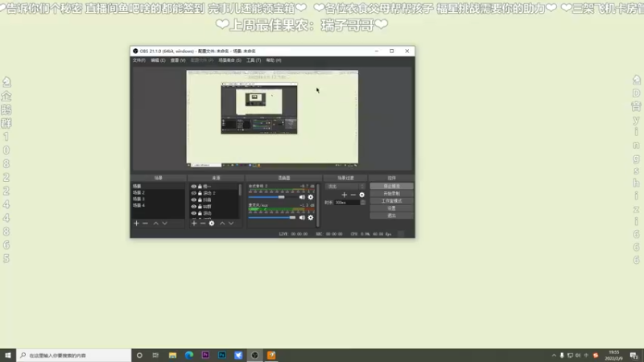644x362 pixels.
Task: Open Photoshop from the taskbar
Action: [x=222, y=356]
